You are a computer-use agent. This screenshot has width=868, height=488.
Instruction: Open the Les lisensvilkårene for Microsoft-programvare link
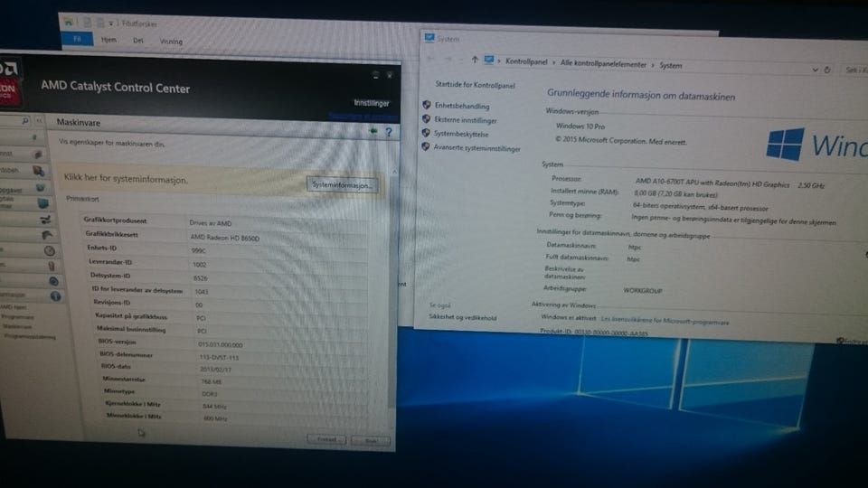point(665,321)
